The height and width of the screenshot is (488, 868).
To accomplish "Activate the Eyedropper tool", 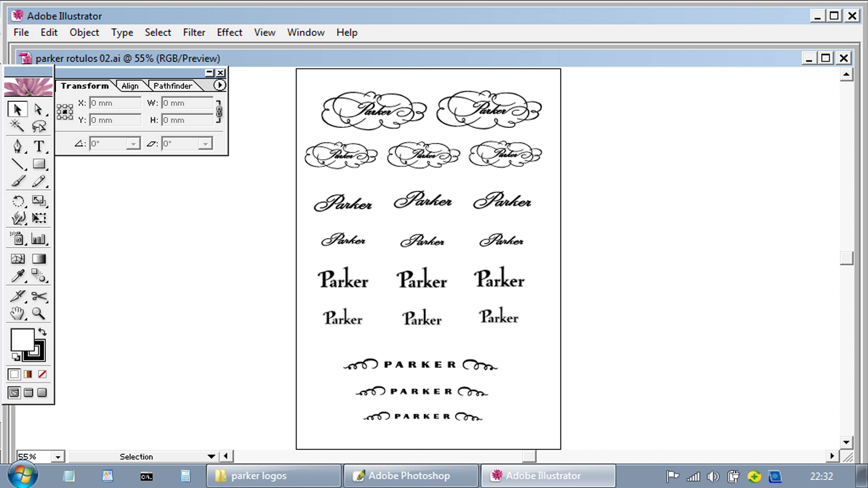I will 18,276.
